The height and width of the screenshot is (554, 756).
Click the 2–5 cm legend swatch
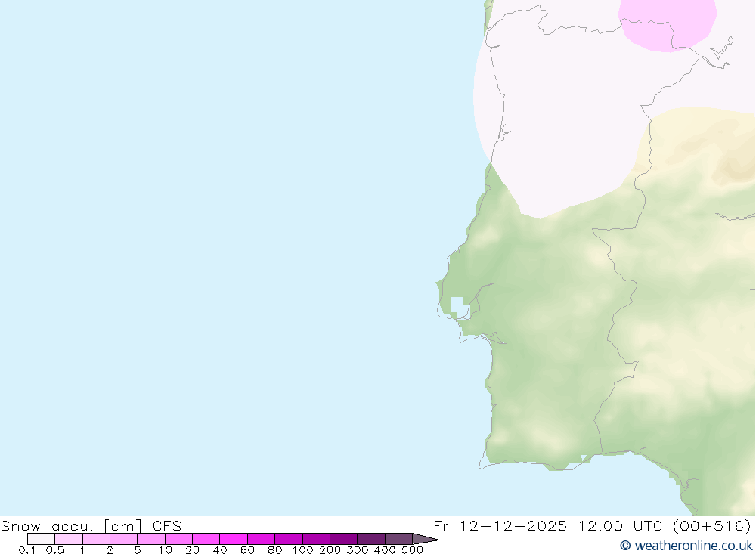click(123, 539)
